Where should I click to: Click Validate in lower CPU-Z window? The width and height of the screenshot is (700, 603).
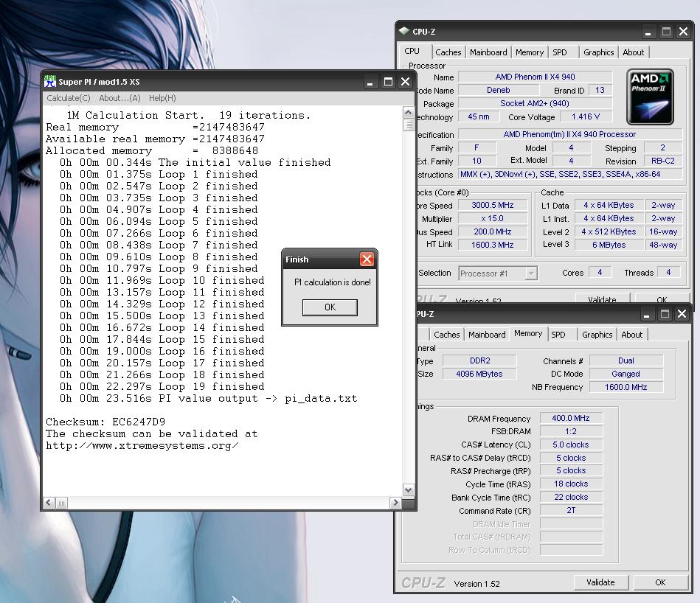point(601,582)
